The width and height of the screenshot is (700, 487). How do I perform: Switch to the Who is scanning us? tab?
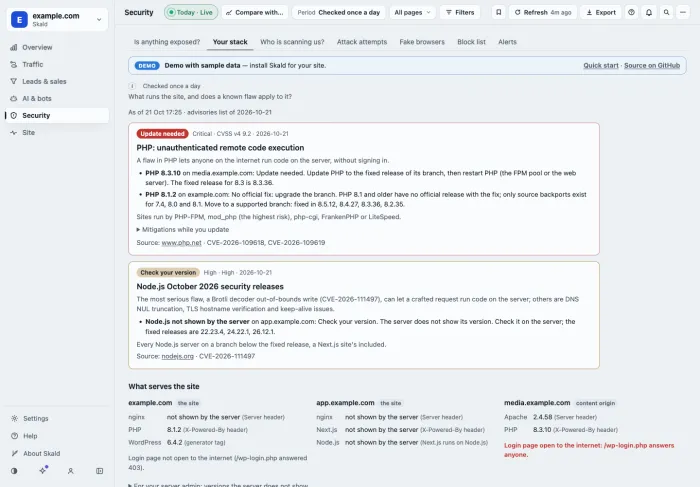[x=292, y=42]
